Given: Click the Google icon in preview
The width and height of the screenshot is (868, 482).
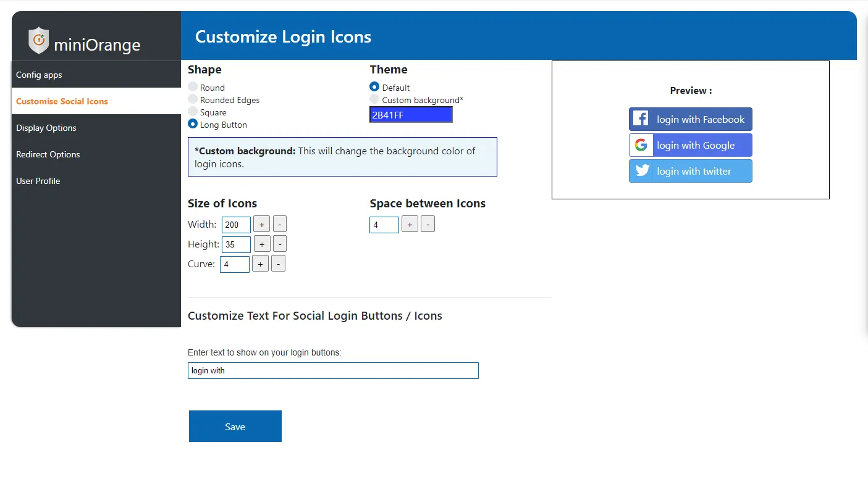Looking at the screenshot, I should click(641, 145).
